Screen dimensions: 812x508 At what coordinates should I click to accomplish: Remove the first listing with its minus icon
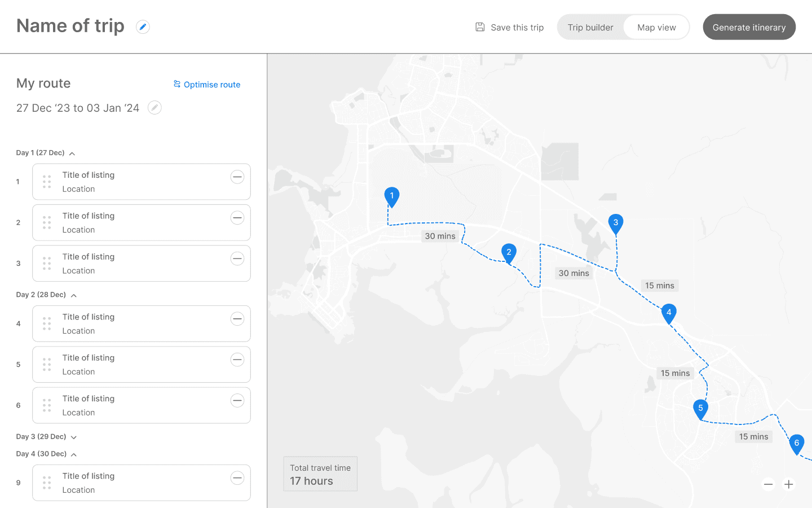(237, 176)
